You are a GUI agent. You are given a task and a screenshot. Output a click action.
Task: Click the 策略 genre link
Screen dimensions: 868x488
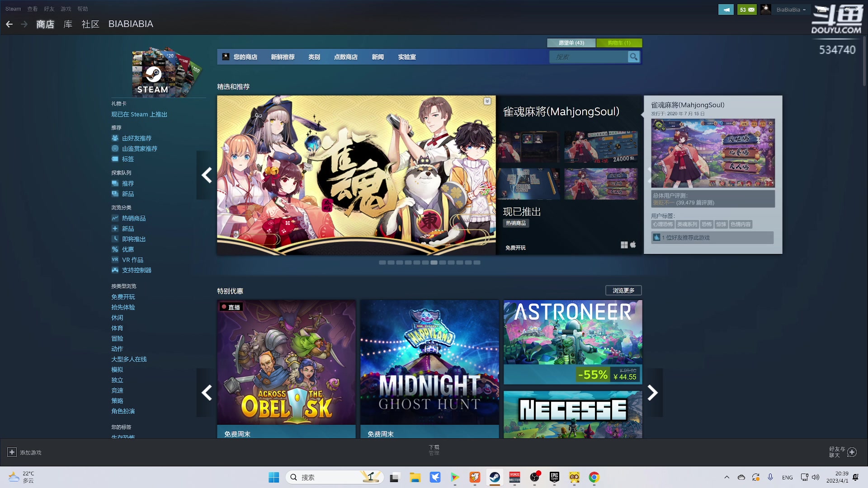tap(118, 401)
